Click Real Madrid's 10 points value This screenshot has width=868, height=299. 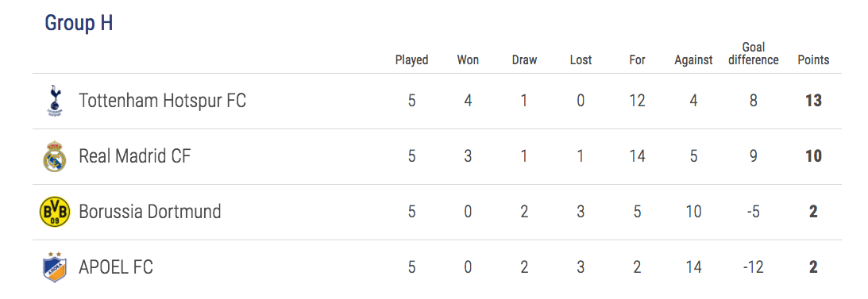813,156
